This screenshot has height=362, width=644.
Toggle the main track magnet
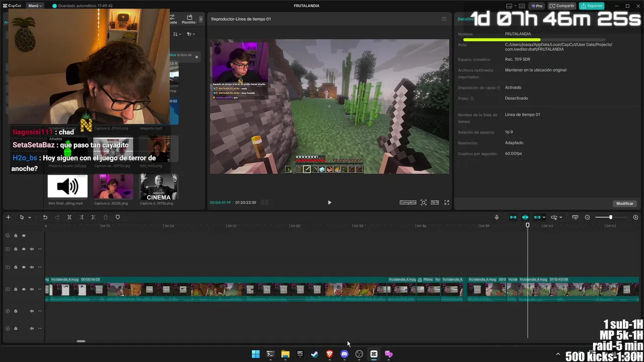click(x=513, y=217)
